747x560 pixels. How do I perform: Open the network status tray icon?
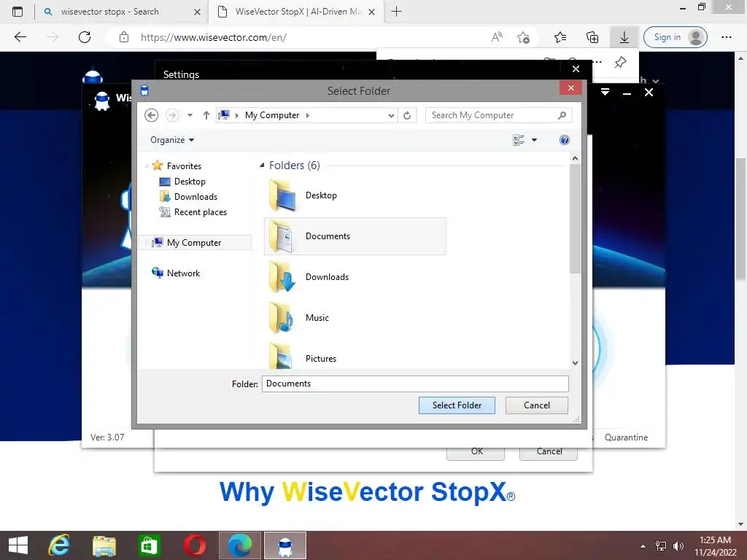click(660, 546)
